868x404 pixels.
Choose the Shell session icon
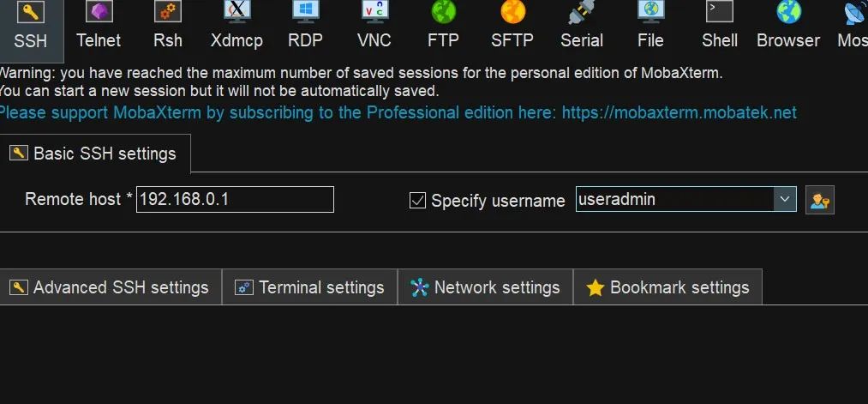pyautogui.click(x=720, y=12)
